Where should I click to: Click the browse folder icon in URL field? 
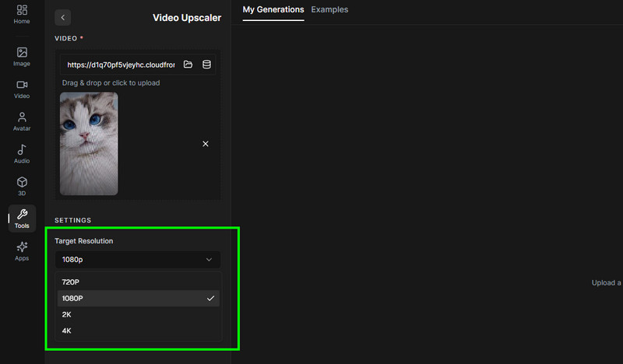(x=188, y=65)
